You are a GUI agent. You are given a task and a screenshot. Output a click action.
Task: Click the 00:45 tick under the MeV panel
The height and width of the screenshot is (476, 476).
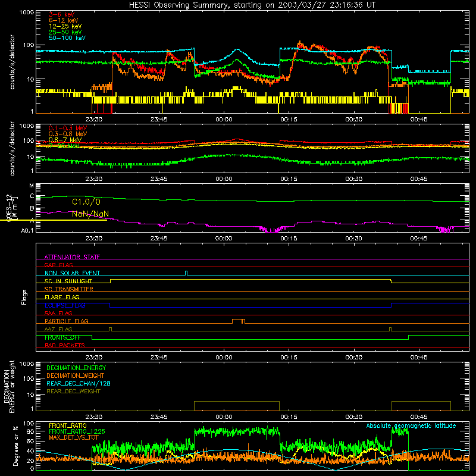[419, 179]
